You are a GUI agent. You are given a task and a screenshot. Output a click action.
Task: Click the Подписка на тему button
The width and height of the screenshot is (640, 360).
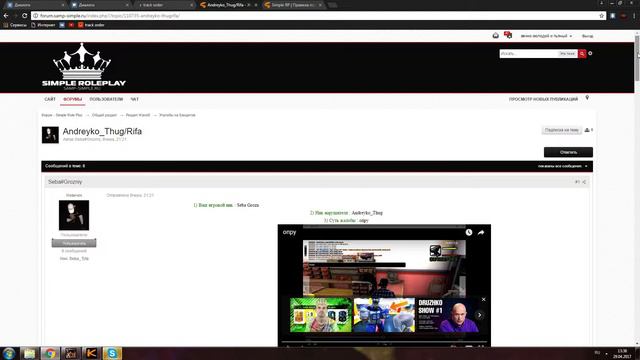point(562,130)
